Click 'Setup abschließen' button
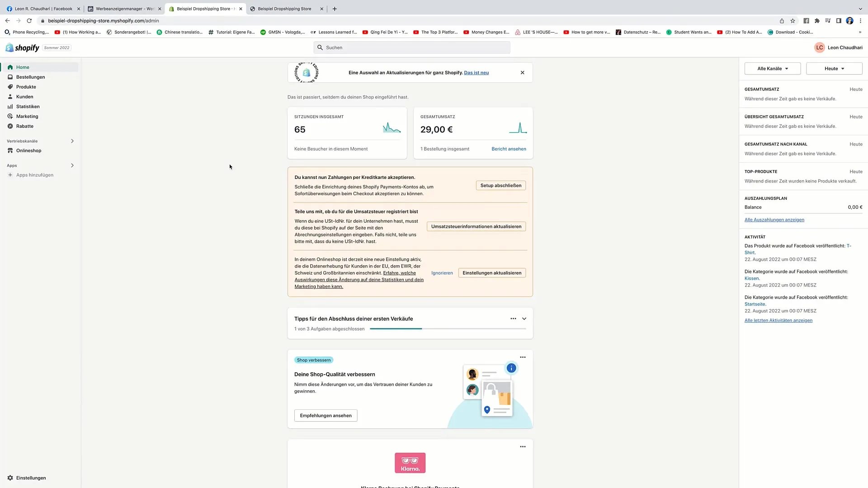This screenshot has width=868, height=488. click(501, 185)
